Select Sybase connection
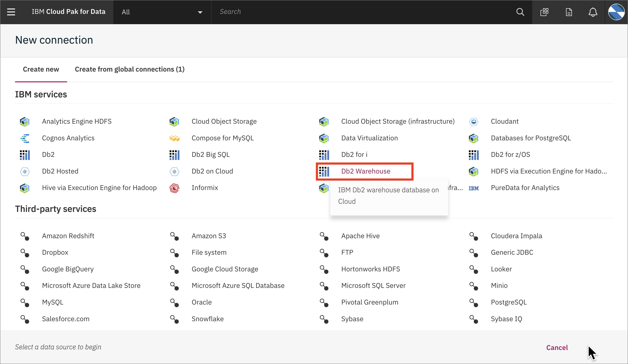This screenshot has height=364, width=628. click(352, 319)
